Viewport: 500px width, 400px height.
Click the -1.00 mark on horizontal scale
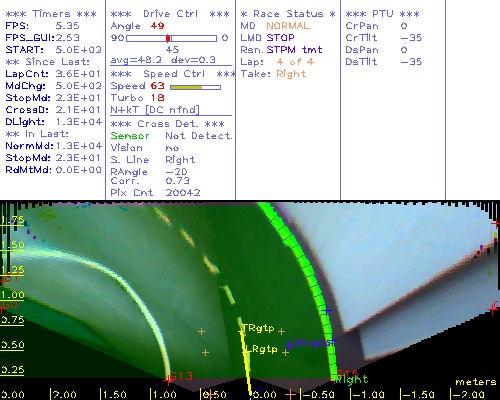368,395
